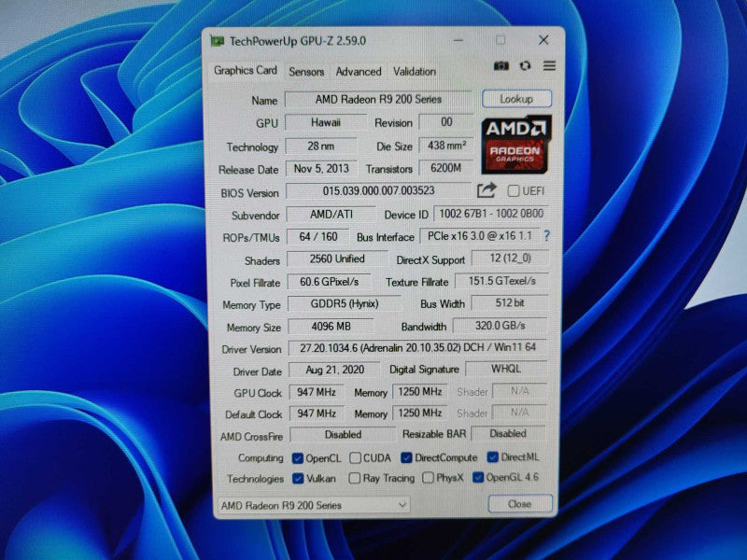Click the GPU-Z title bar app icon

click(218, 41)
